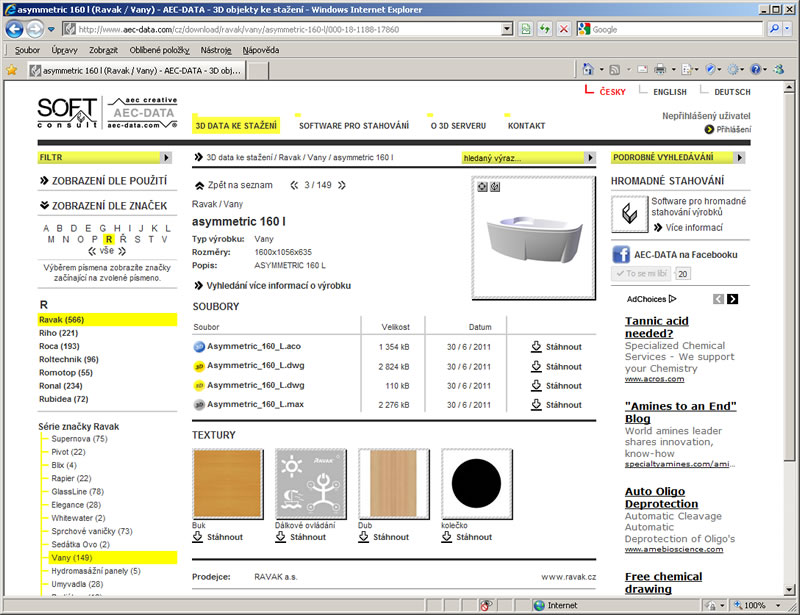Go to previous product arrow
The width and height of the screenshot is (800, 615).
point(294,185)
